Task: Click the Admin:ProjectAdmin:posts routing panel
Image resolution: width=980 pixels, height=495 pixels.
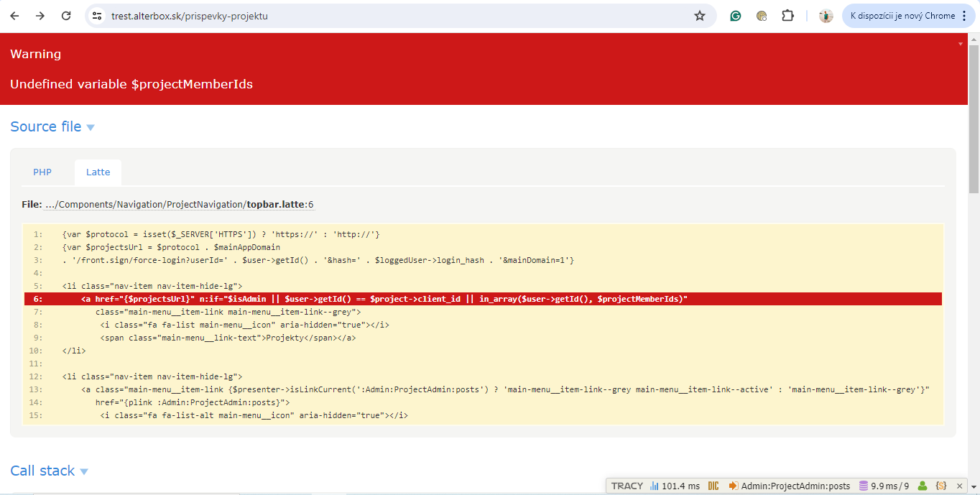Action: pyautogui.click(x=789, y=486)
